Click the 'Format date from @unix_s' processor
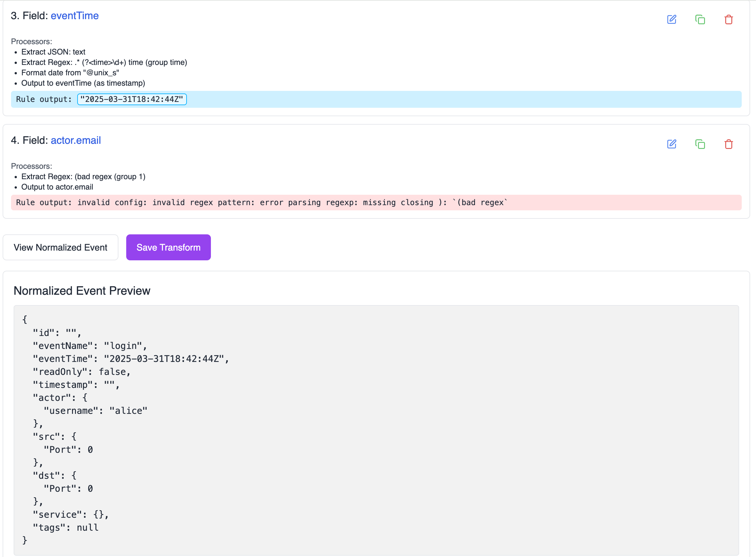 tap(70, 73)
